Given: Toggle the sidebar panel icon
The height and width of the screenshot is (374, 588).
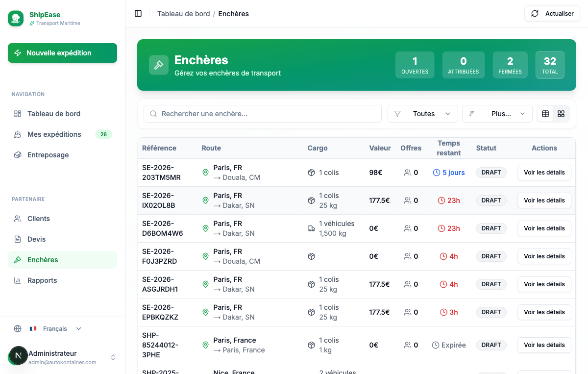Looking at the screenshot, I should coord(138,14).
